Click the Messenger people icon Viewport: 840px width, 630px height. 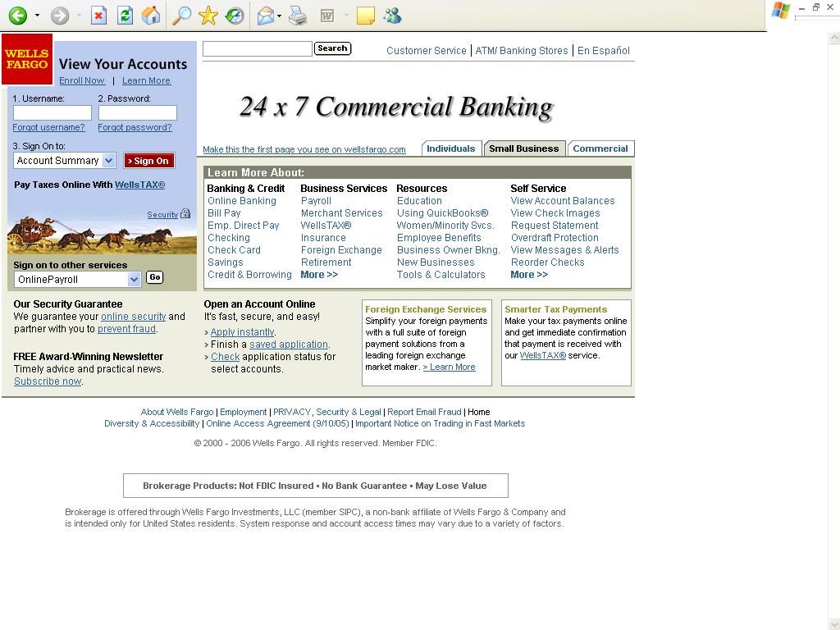(x=392, y=16)
